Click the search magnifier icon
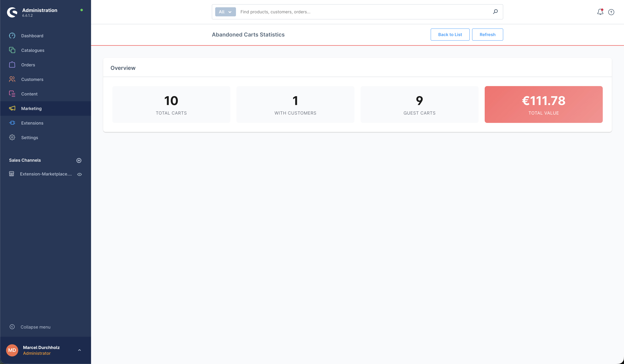 [x=495, y=12]
